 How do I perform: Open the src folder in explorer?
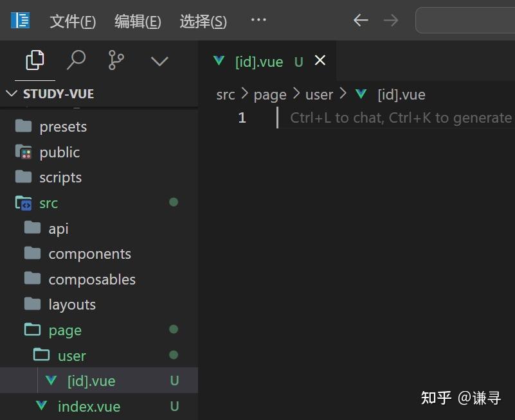(x=48, y=202)
